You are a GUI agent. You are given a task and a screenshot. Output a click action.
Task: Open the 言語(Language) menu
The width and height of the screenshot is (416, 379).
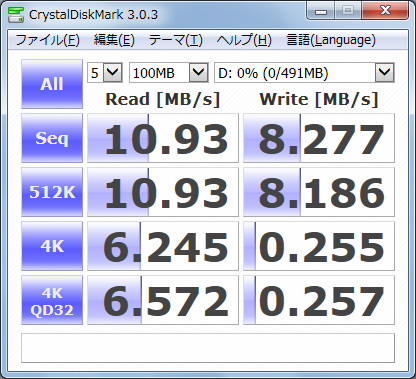[x=331, y=40]
